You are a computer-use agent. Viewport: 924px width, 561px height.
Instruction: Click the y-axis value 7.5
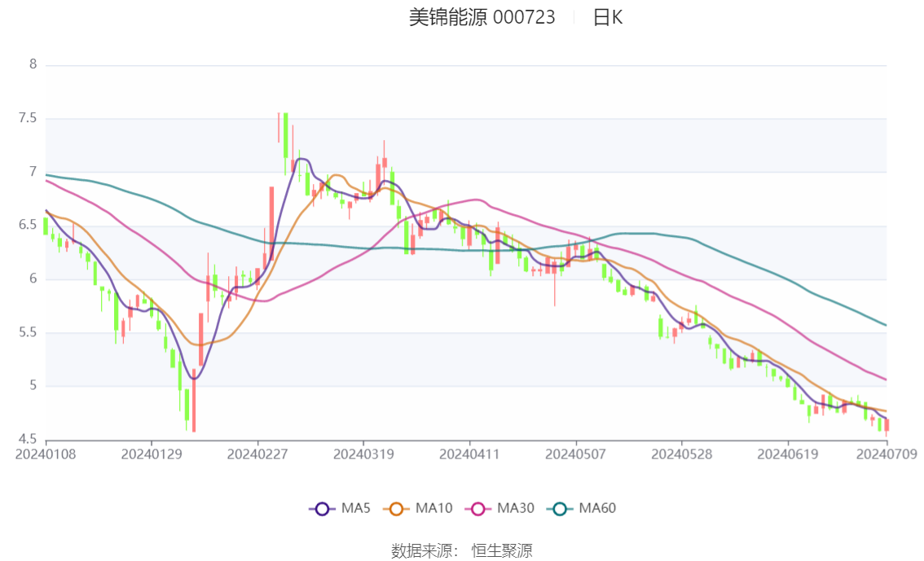coord(28,118)
